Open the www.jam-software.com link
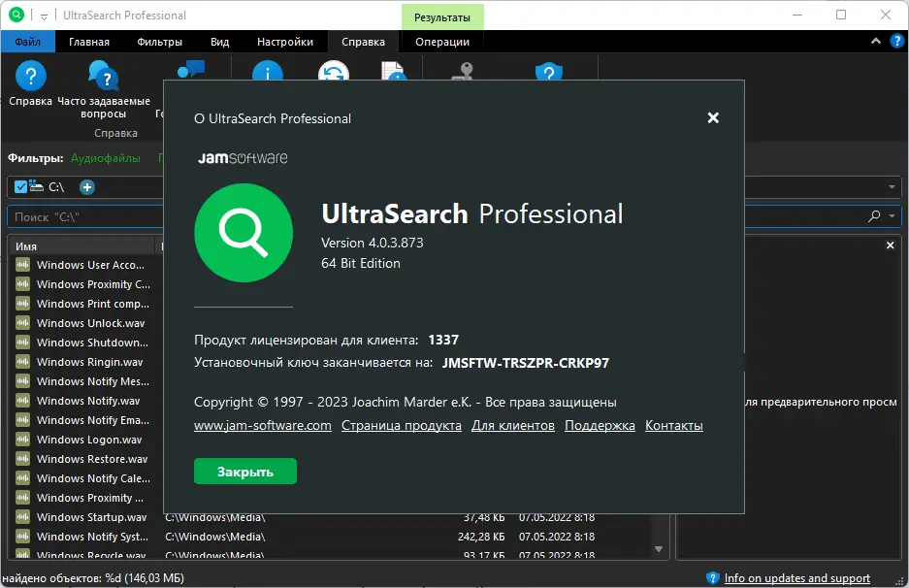909x588 pixels. [262, 425]
